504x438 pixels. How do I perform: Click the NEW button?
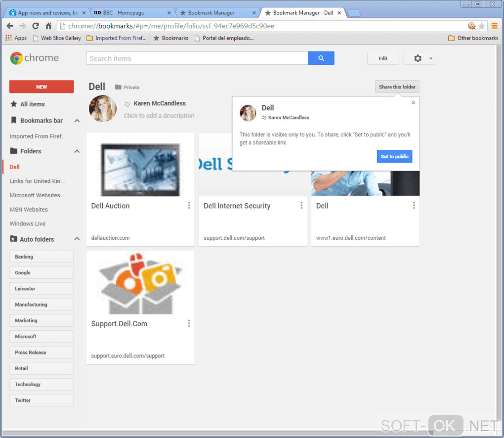(x=42, y=87)
